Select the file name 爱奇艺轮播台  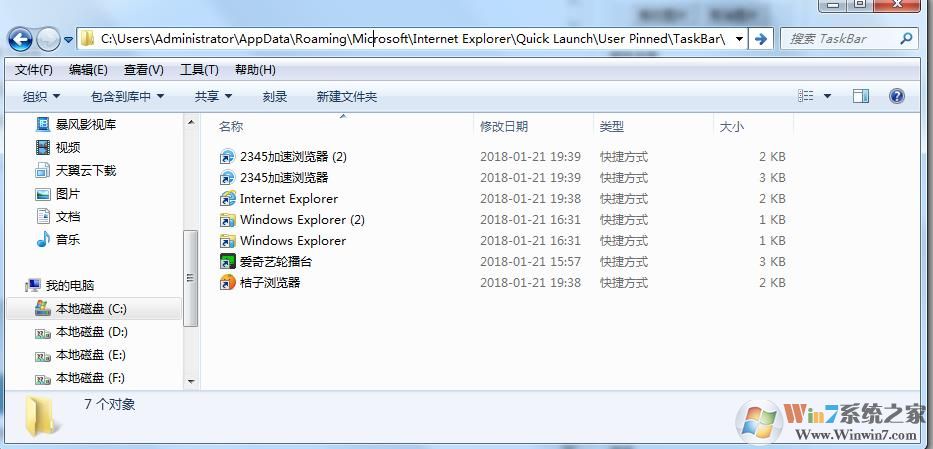point(275,262)
